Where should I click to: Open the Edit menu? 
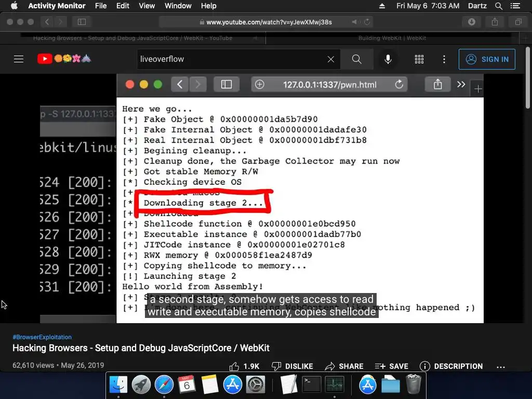(123, 6)
